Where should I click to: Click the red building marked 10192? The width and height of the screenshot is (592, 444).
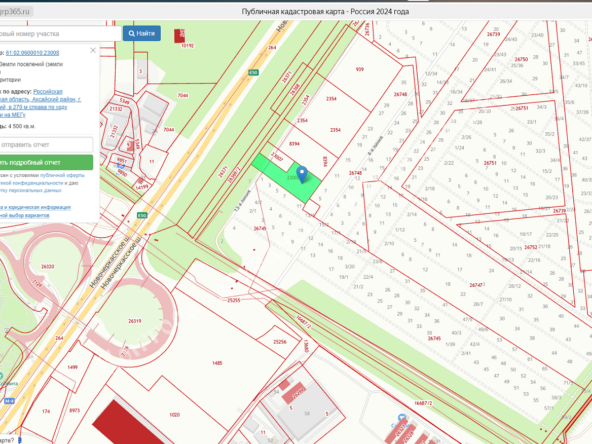[x=180, y=36]
